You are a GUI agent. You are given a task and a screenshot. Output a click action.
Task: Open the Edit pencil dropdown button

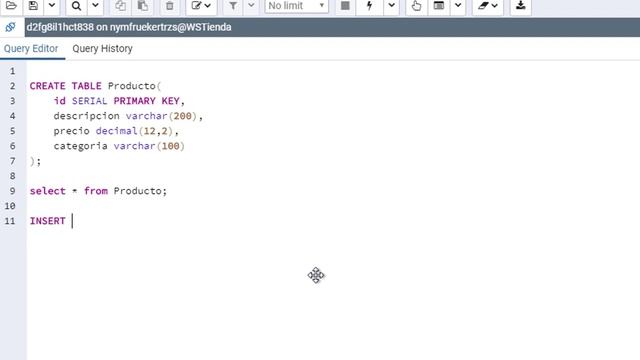(201, 6)
